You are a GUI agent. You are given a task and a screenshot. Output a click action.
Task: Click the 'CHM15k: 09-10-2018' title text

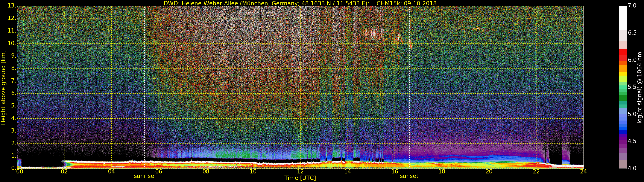[406, 3]
